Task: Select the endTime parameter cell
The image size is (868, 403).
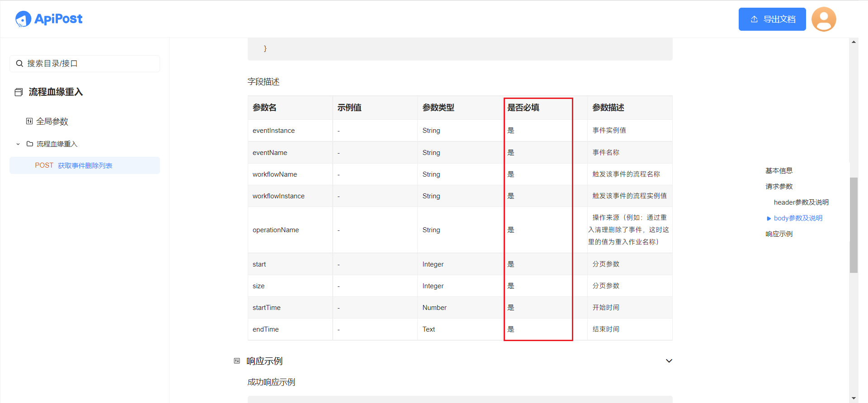Action: click(290, 329)
